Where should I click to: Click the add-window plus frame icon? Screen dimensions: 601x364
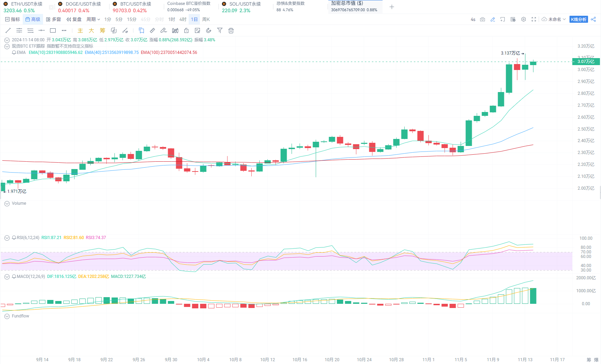503,19
